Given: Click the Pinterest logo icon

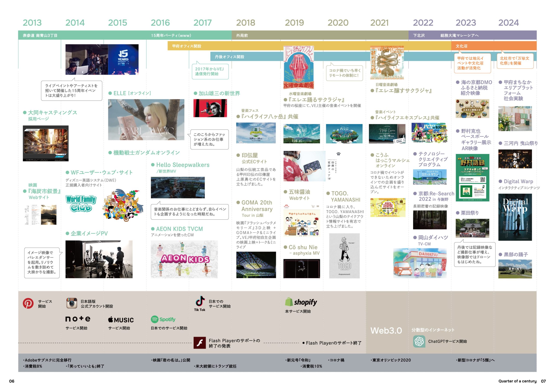Looking at the screenshot, I should [28, 303].
